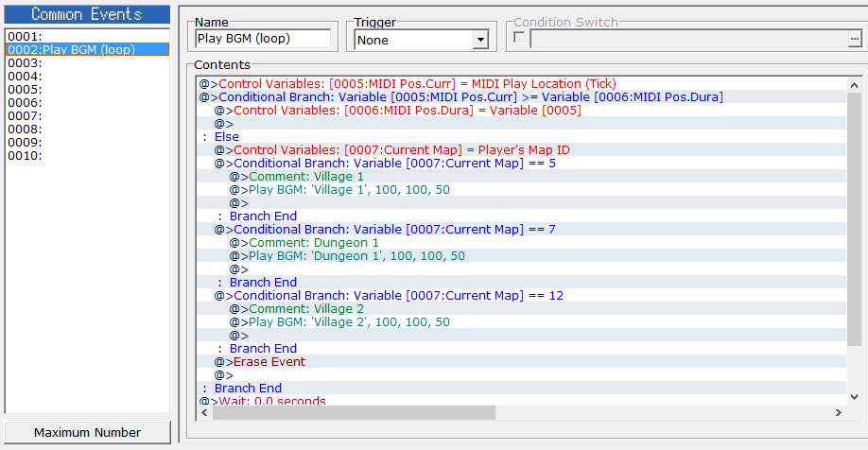The width and height of the screenshot is (868, 450).
Task: Click the disabled Condition Switch text field
Action: tap(688, 39)
